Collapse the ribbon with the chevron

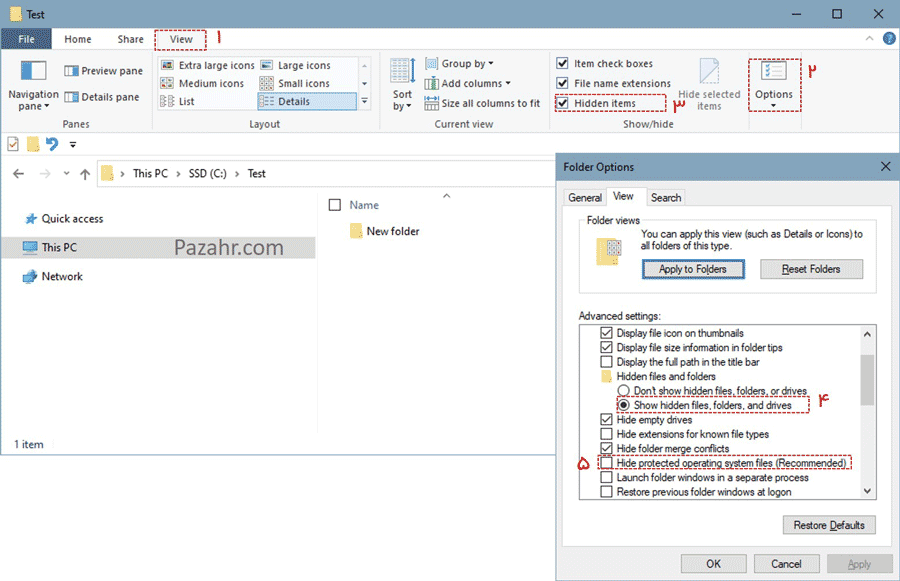(x=869, y=38)
